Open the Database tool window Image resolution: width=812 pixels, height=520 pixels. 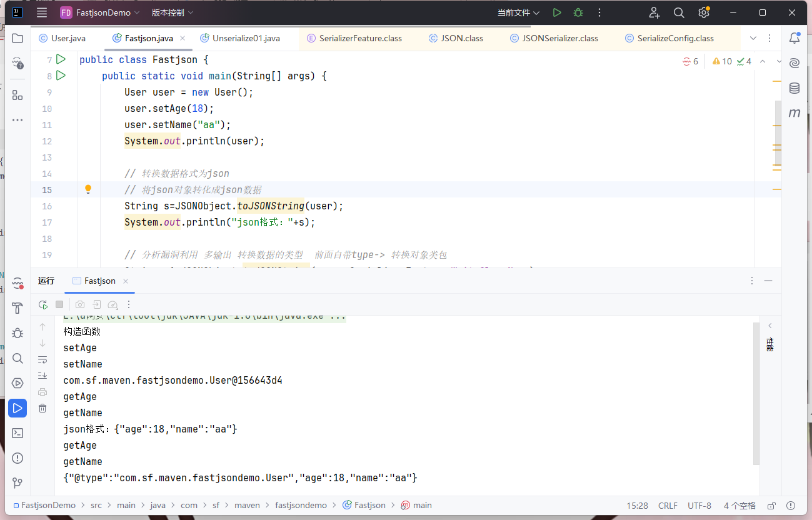coord(794,88)
